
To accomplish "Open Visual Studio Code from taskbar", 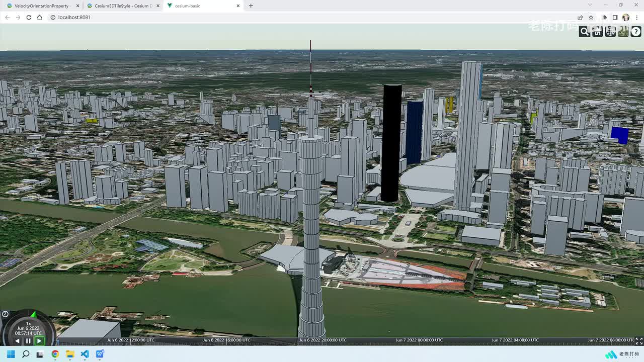I will coord(85,354).
